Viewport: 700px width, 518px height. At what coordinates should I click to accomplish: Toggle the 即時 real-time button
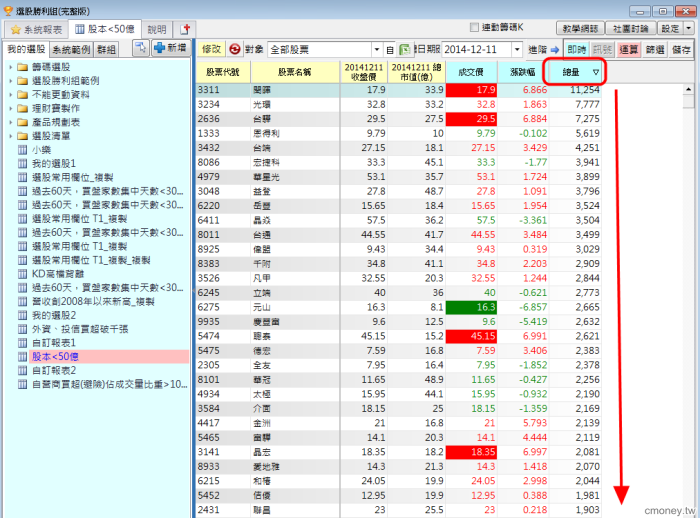click(x=576, y=50)
